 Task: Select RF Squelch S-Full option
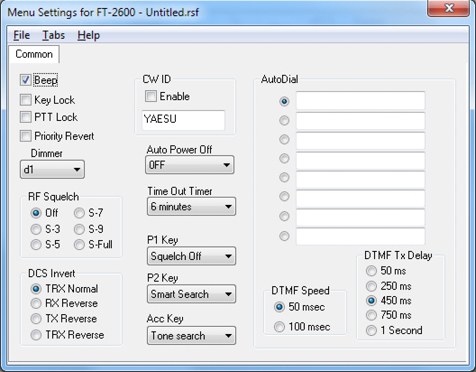pyautogui.click(x=79, y=245)
